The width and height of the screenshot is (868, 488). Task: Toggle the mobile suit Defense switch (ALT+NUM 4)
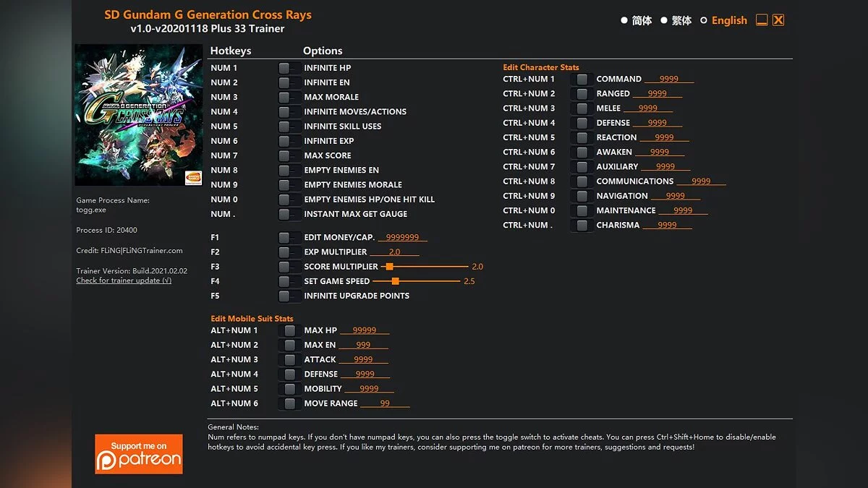click(289, 374)
